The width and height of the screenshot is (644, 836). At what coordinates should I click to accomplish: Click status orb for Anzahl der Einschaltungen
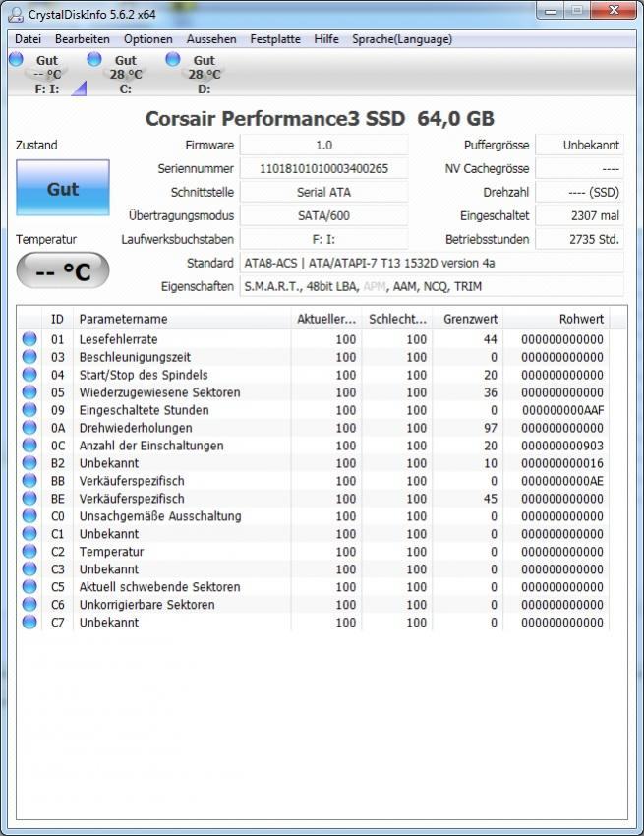(29, 445)
